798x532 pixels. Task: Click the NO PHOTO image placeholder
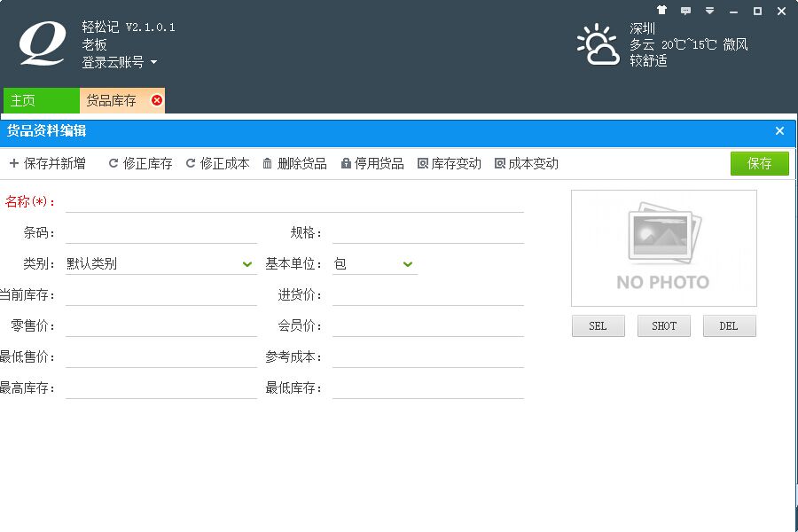[x=663, y=248]
